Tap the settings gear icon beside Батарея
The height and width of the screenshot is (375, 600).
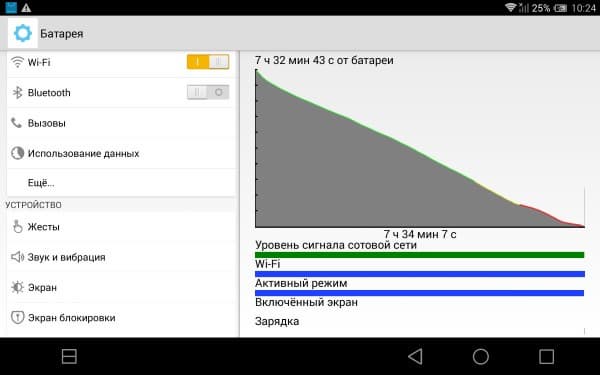coord(23,33)
